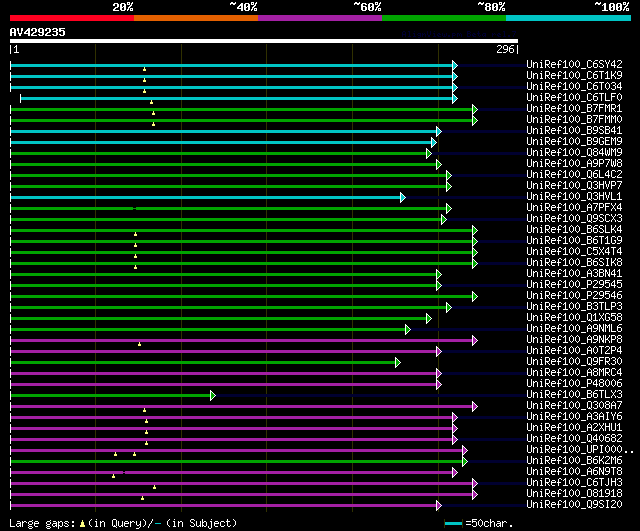The image size is (640, 531).
Task: Click the yellow gap marker under O81918 row
Action: (142, 498)
